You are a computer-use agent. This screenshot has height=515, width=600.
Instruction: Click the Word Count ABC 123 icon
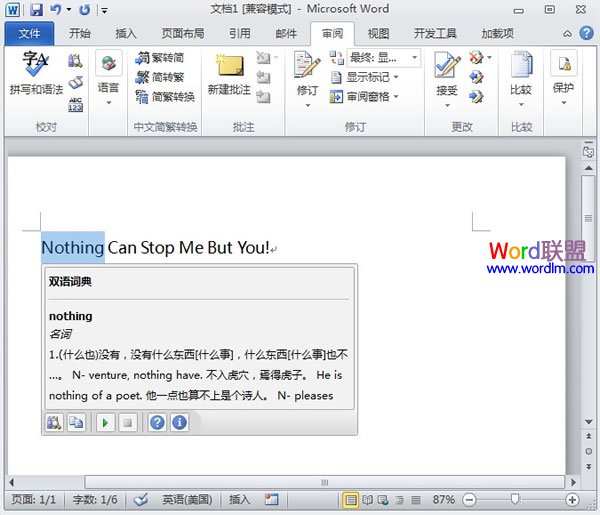click(75, 104)
